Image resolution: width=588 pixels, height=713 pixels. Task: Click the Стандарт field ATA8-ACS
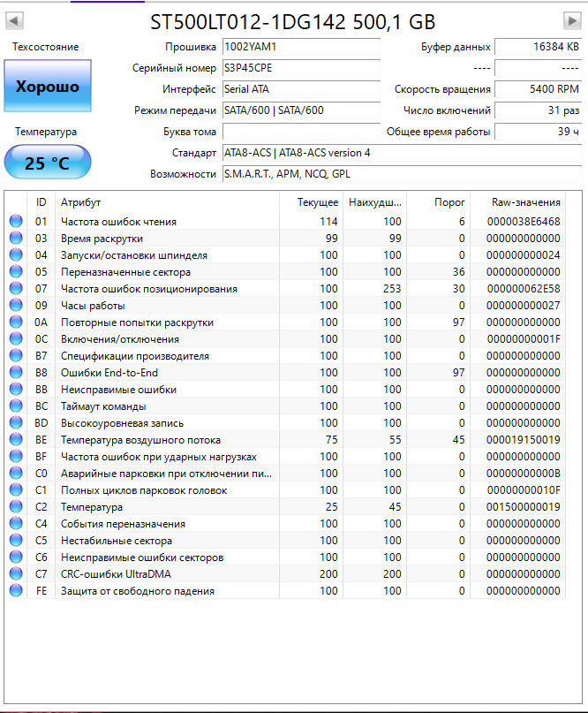(x=402, y=153)
